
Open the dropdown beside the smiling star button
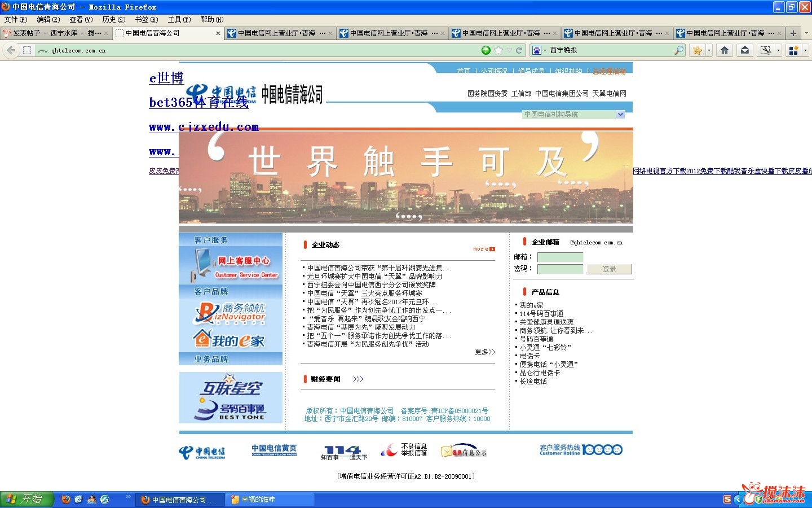[709, 50]
